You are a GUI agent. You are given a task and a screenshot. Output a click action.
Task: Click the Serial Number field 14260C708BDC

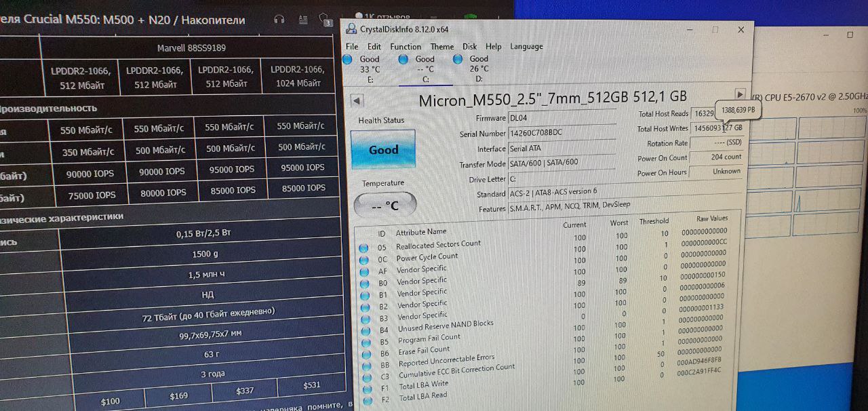(561, 133)
